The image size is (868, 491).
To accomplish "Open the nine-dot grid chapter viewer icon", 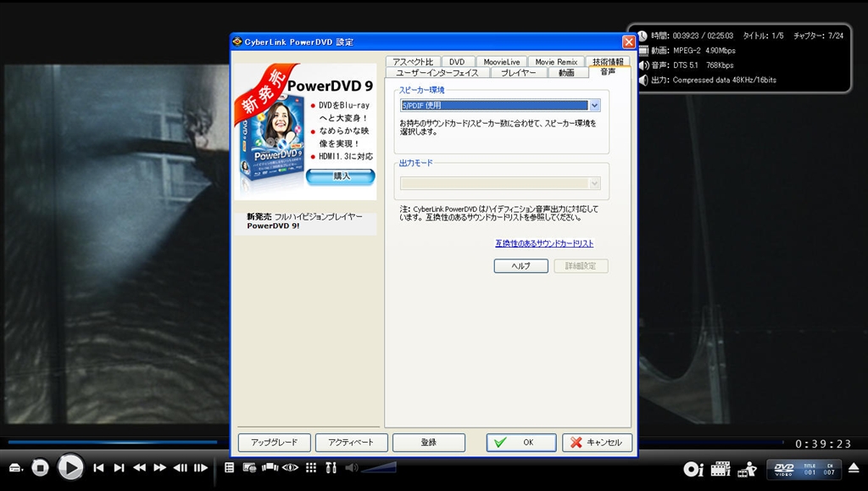I will [311, 468].
